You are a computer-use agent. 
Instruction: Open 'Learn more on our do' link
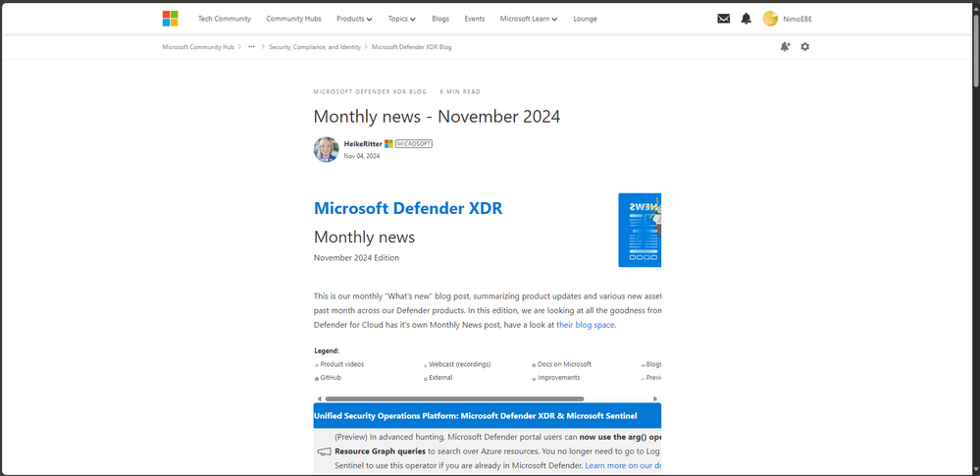tap(623, 466)
